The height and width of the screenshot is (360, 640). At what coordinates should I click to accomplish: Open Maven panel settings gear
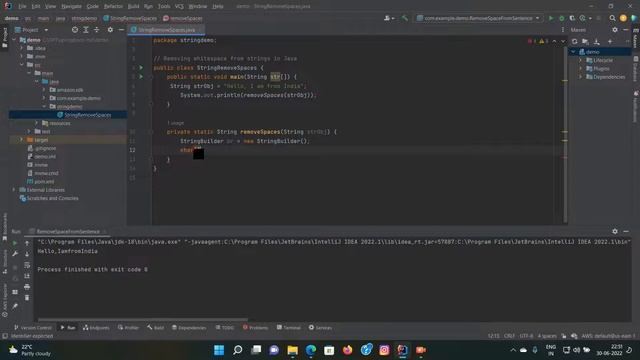pyautogui.click(x=615, y=30)
